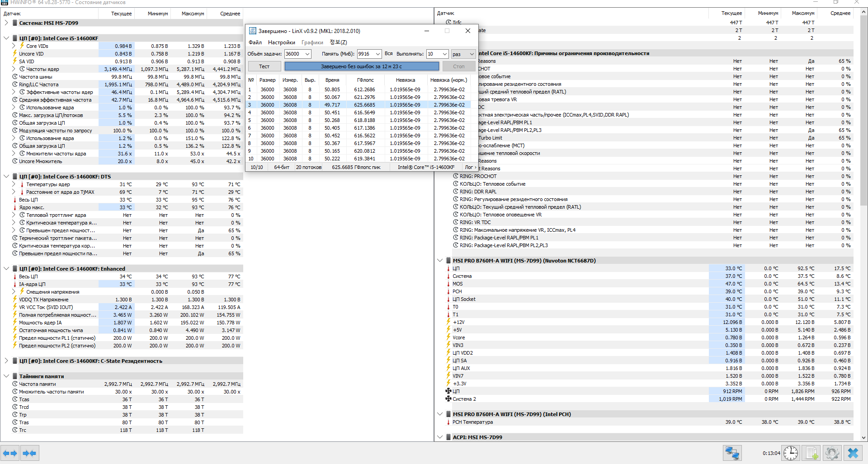868x464 pixels.
Task: Click the chip icon beside Тайминги памяти
Action: pyautogui.click(x=15, y=376)
